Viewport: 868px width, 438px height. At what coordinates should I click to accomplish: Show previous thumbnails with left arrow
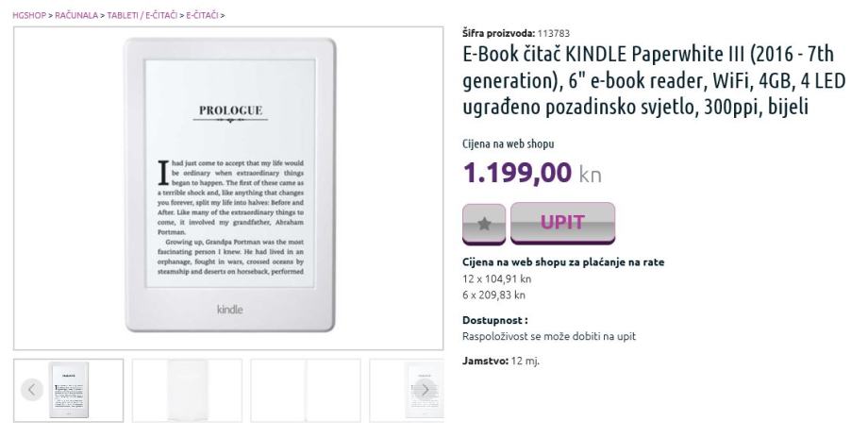pyautogui.click(x=31, y=390)
